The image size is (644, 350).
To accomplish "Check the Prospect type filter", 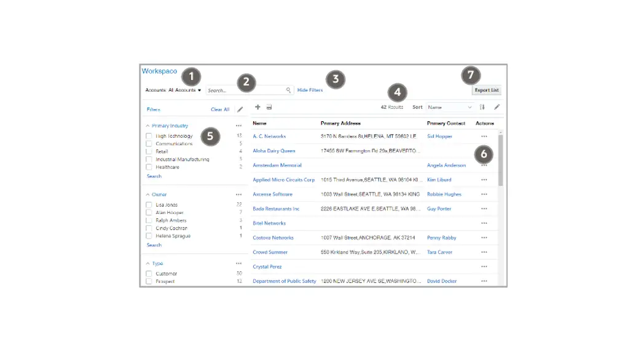I will coord(149,281).
